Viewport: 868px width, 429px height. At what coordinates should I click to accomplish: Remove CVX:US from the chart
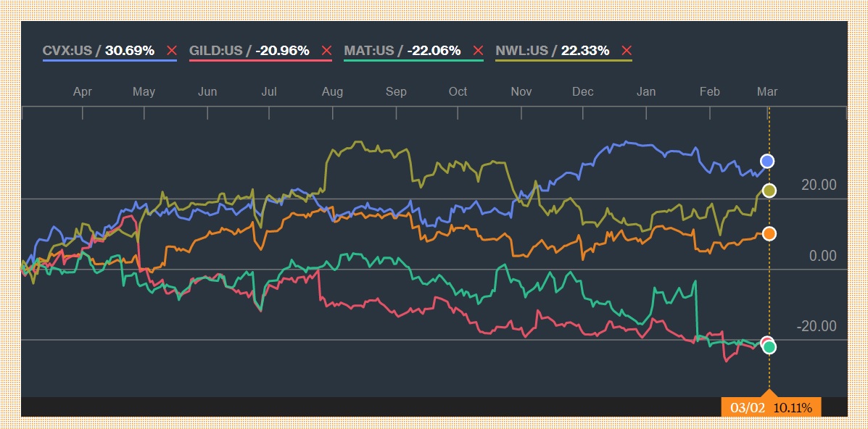pyautogui.click(x=171, y=51)
